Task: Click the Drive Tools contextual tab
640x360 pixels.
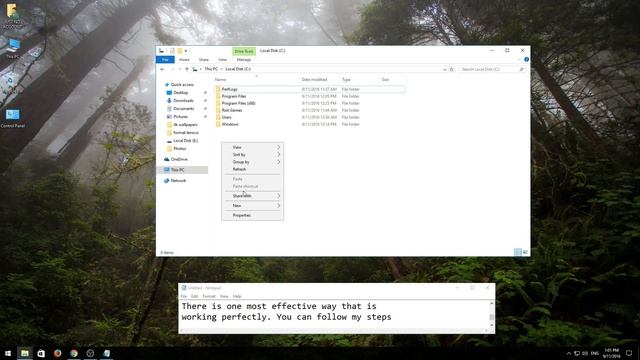Action: pyautogui.click(x=244, y=51)
